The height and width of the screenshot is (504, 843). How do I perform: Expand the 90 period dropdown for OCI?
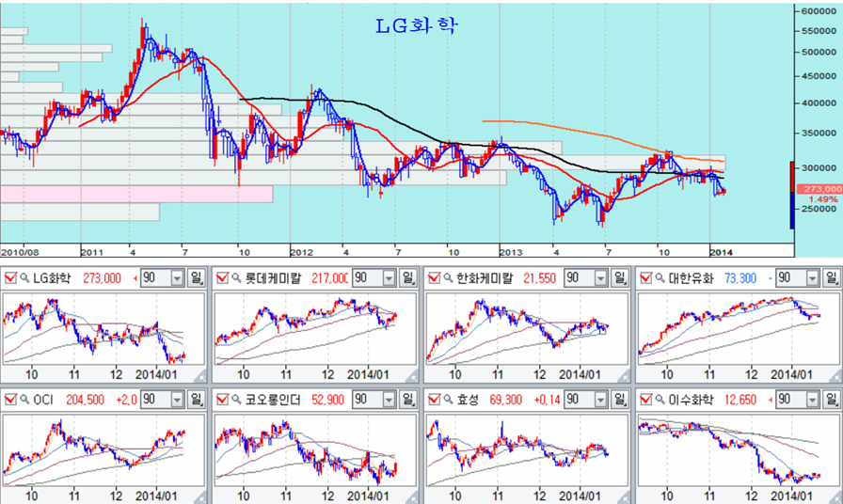(178, 400)
